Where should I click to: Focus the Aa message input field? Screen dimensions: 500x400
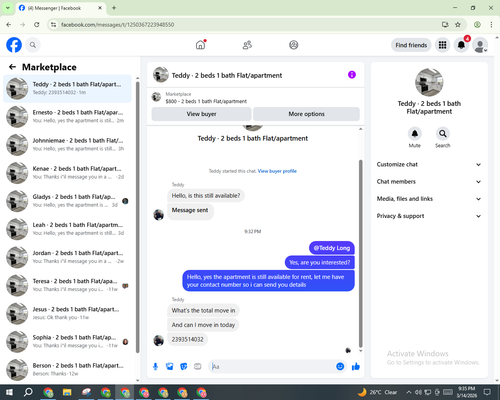click(x=272, y=367)
